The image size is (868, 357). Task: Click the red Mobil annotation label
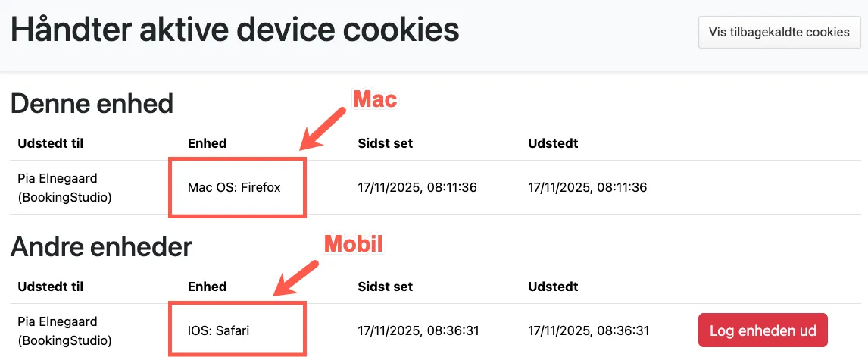click(354, 244)
